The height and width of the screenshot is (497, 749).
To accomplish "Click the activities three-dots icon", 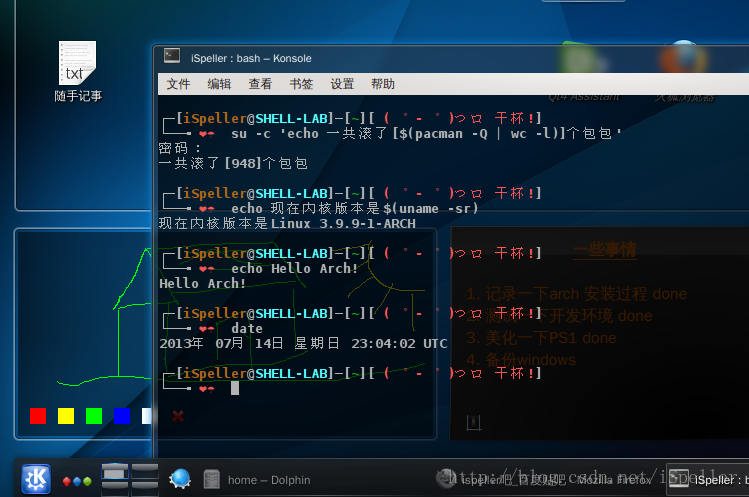I will pyautogui.click(x=77, y=481).
